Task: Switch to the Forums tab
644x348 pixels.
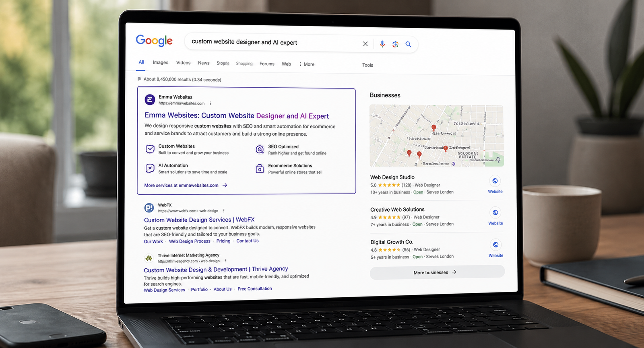Action: [x=267, y=64]
